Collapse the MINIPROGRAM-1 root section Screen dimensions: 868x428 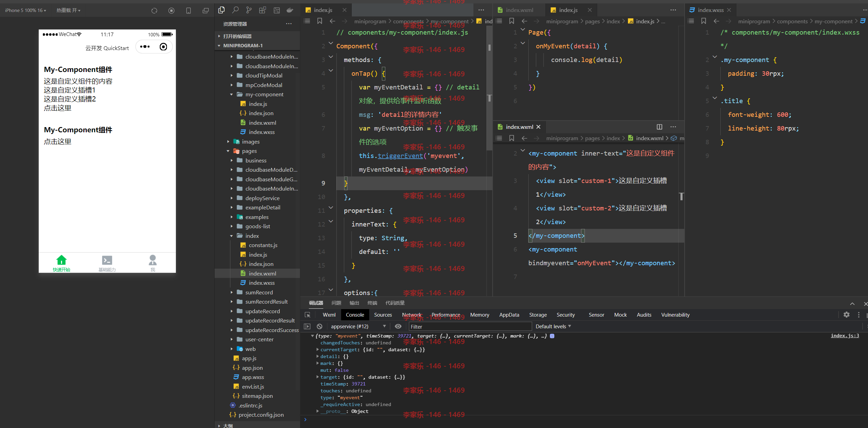[219, 46]
